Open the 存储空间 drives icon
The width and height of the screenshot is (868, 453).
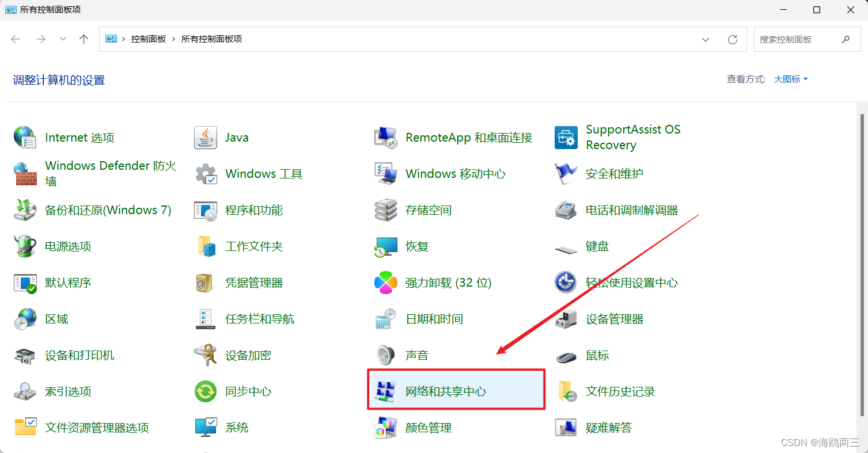386,210
